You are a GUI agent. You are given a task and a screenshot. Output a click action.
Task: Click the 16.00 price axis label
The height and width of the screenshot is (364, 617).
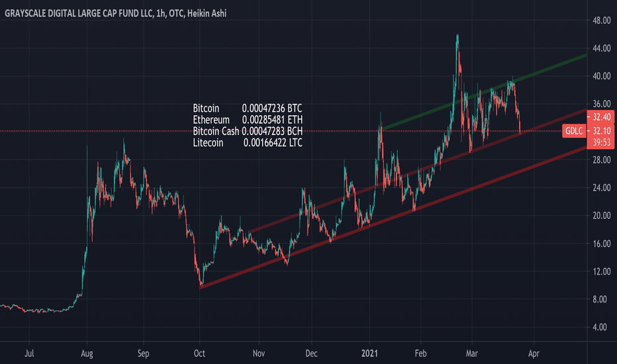[x=601, y=244]
